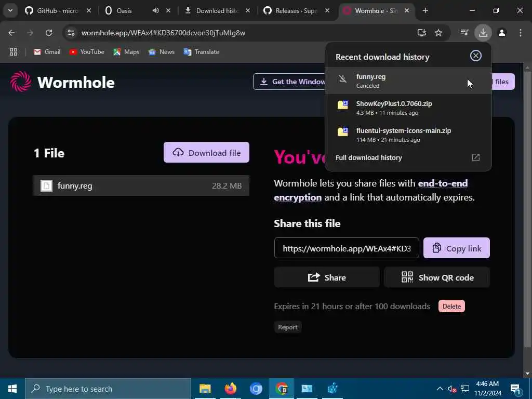Click the Report button
This screenshot has height=399, width=532.
(x=288, y=327)
